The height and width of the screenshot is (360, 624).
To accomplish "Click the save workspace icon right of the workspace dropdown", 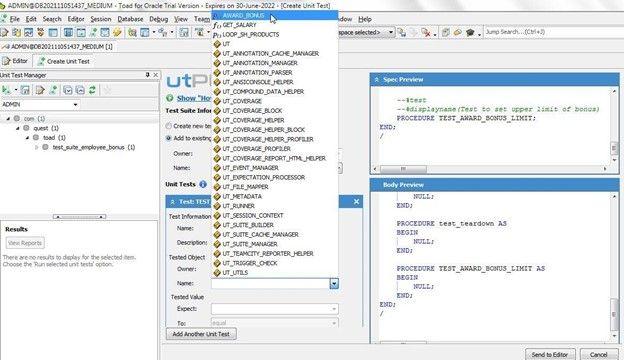I will [x=402, y=32].
